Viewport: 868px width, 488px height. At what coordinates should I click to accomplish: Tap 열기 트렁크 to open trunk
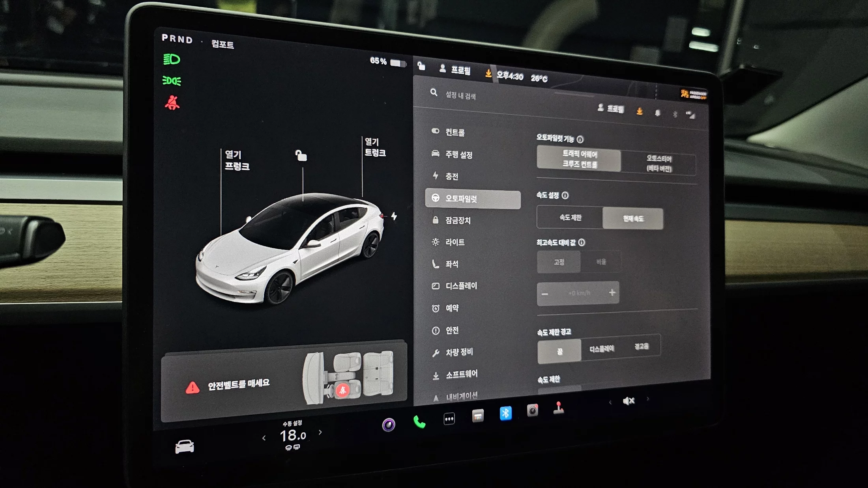click(x=374, y=147)
